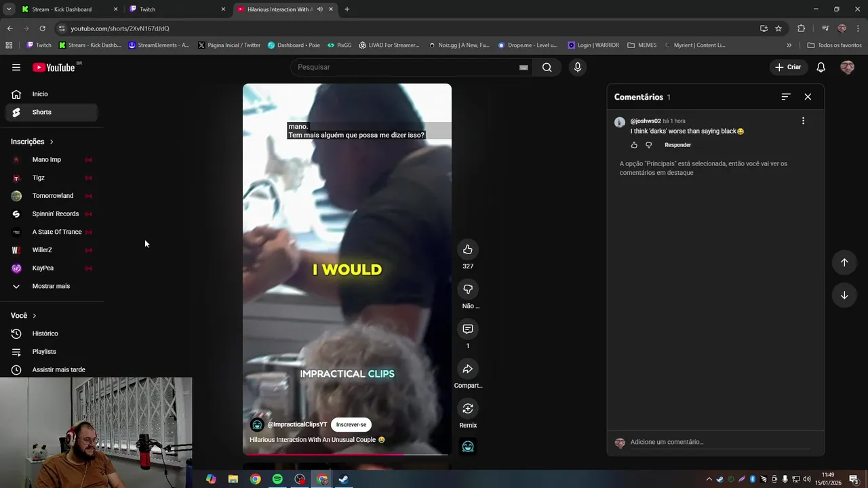This screenshot has width=868, height=488.
Task: Go back in browser history
Action: pyautogui.click(x=9, y=28)
